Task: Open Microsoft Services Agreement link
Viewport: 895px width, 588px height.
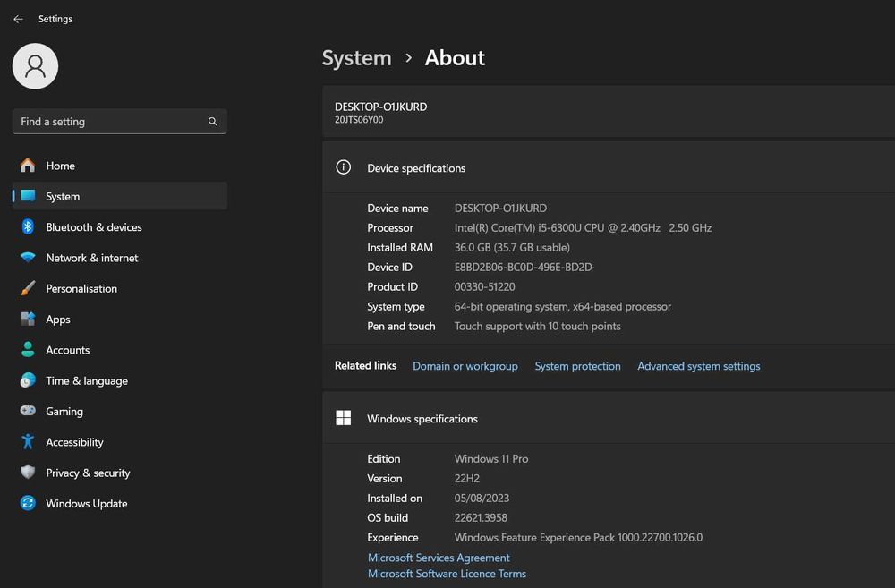Action: tap(439, 558)
